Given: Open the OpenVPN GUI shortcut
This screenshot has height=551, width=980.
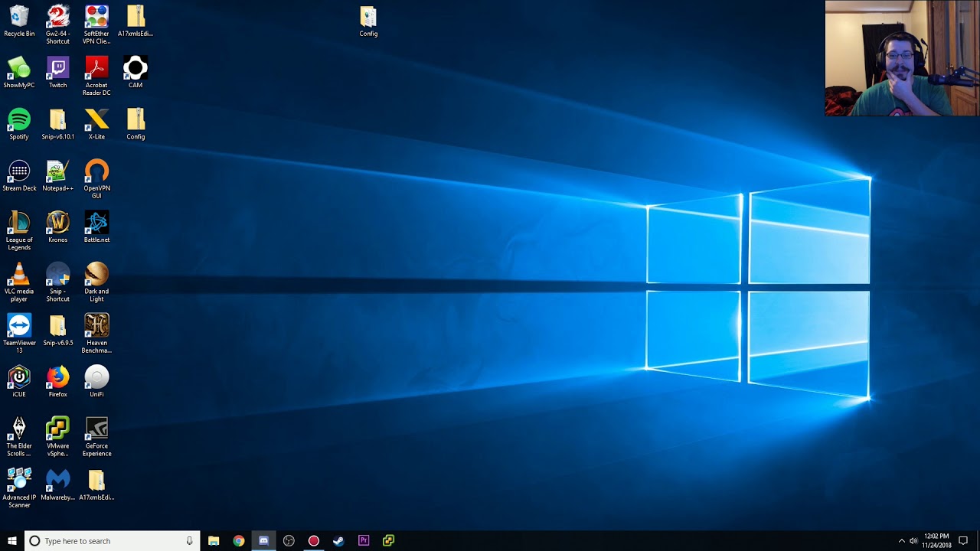Looking at the screenshot, I should (96, 179).
